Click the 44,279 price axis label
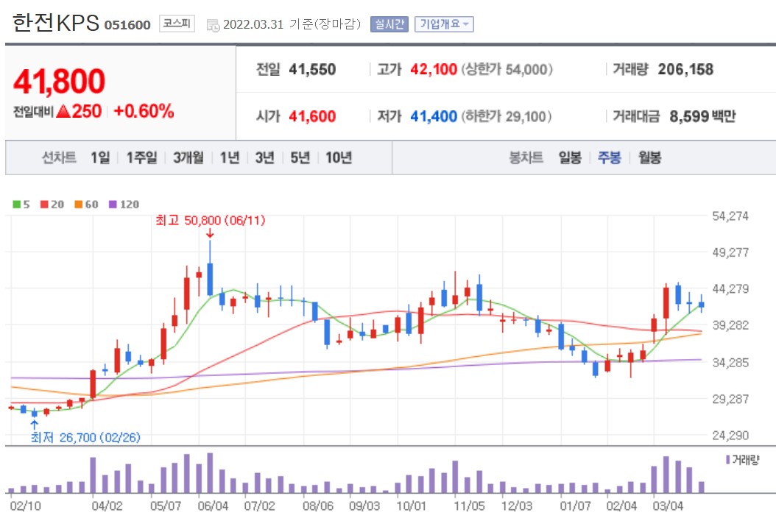Image resolution: width=776 pixels, height=532 pixels. [730, 288]
